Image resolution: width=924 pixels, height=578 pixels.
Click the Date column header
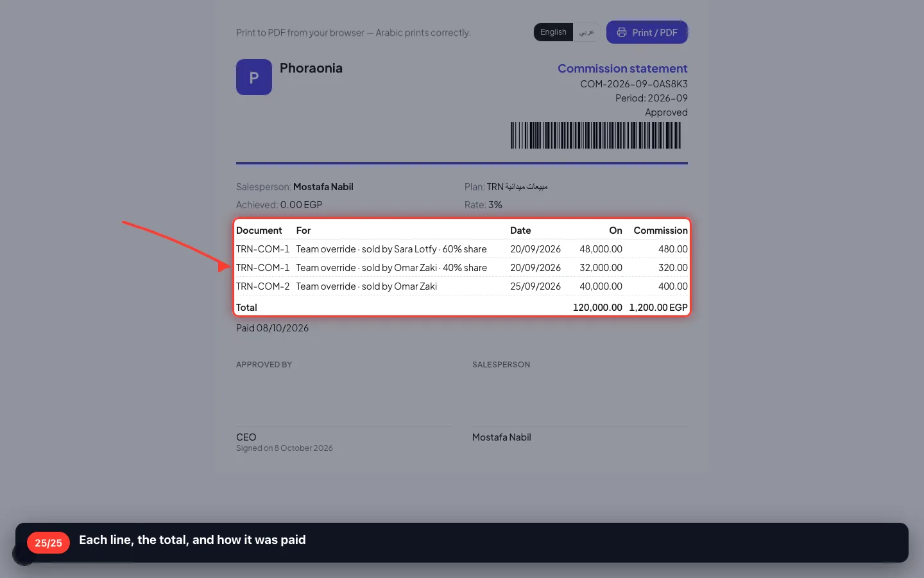(x=520, y=231)
